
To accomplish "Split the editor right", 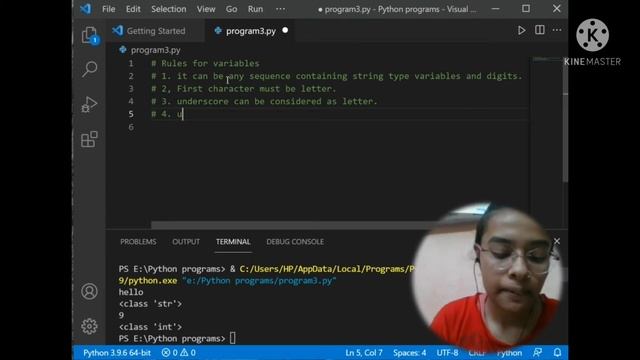I will click(540, 30).
